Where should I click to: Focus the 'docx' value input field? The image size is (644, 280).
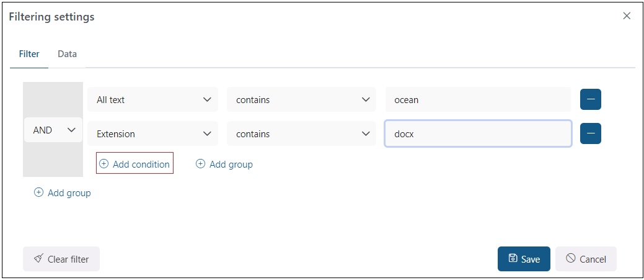point(477,133)
